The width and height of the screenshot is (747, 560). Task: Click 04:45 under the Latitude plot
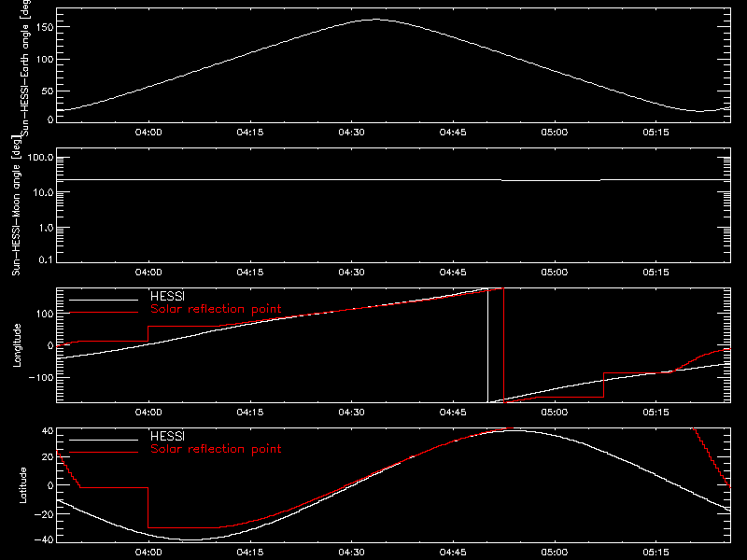(453, 553)
